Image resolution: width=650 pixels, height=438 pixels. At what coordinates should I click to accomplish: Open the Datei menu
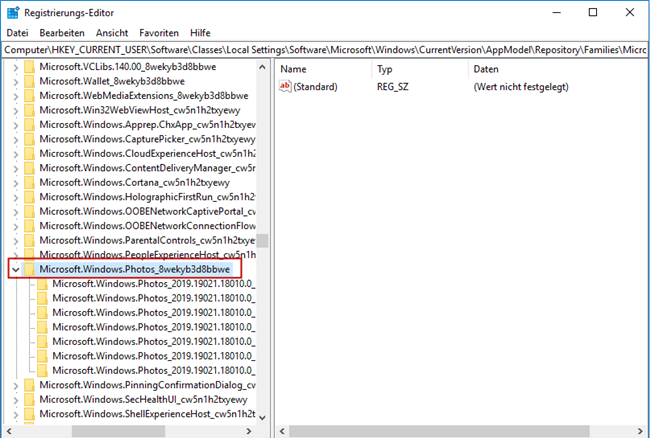pyautogui.click(x=17, y=33)
